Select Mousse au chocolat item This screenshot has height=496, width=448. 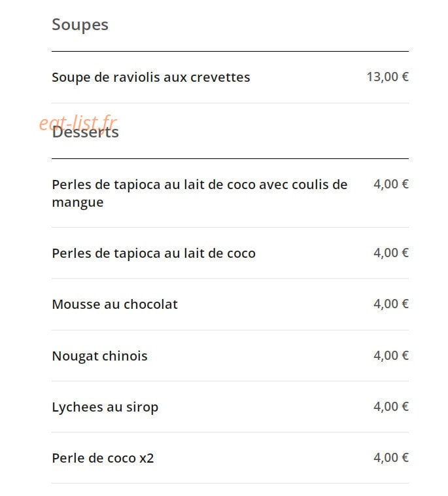point(114,304)
